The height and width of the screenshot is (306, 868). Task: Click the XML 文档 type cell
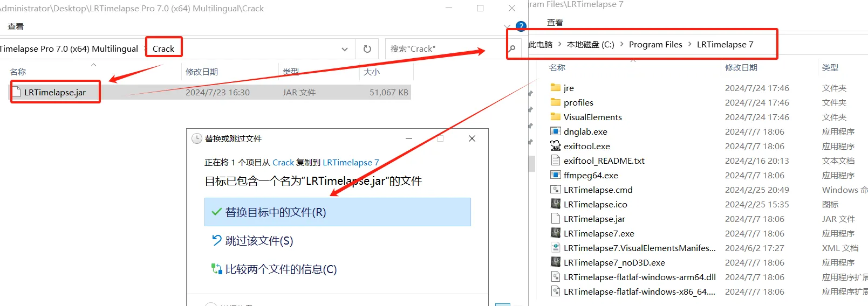840,248
